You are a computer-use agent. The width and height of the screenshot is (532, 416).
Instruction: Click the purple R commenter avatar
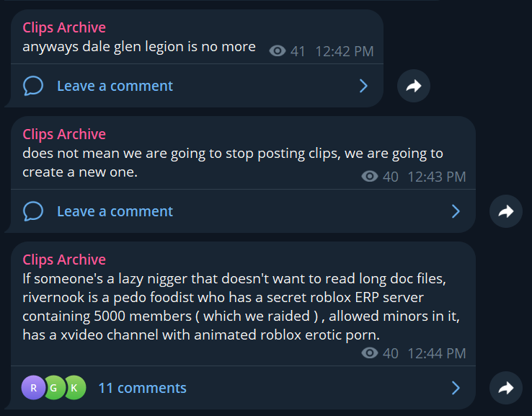coord(33,387)
